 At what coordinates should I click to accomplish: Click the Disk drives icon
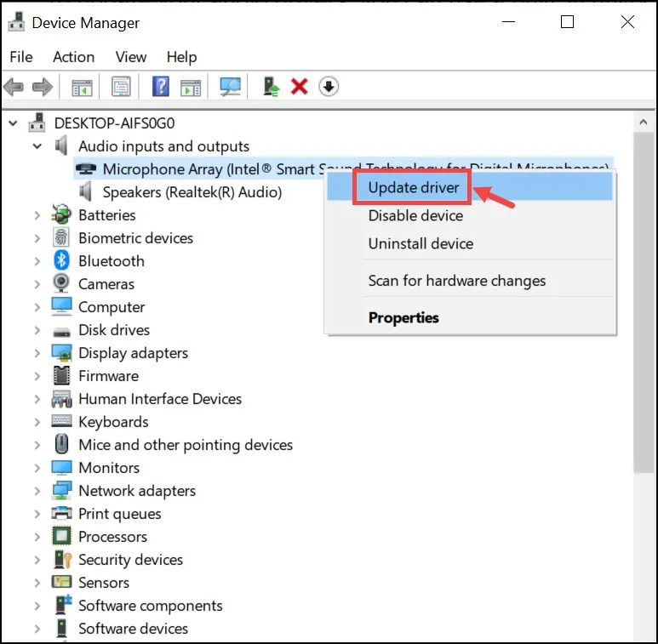coord(61,332)
